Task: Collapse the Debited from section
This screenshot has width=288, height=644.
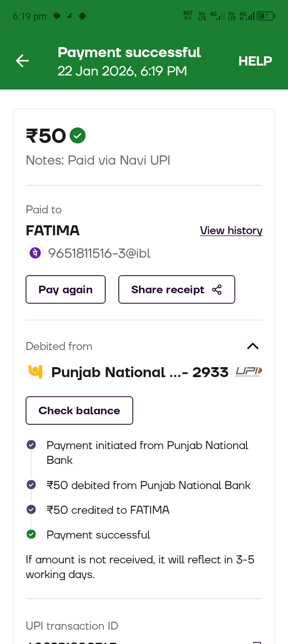Action: [253, 346]
